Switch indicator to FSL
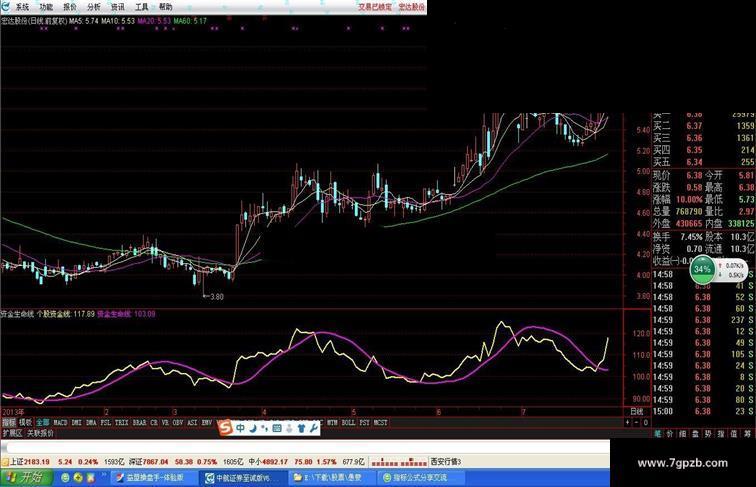 [106, 422]
